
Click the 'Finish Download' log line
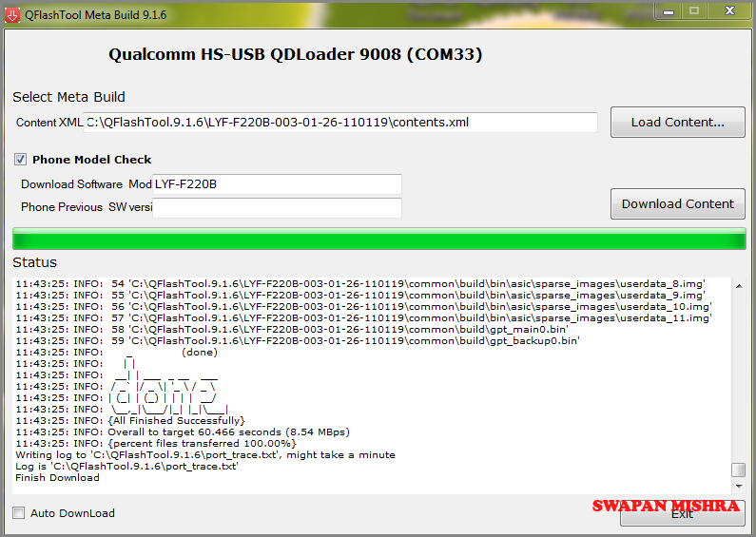coord(57,478)
